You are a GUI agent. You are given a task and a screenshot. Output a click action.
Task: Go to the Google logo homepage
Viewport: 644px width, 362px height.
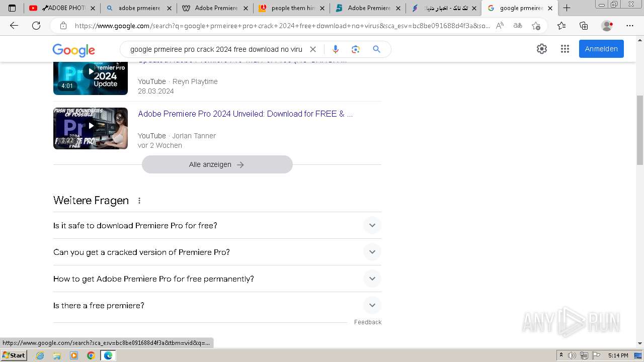(x=73, y=50)
